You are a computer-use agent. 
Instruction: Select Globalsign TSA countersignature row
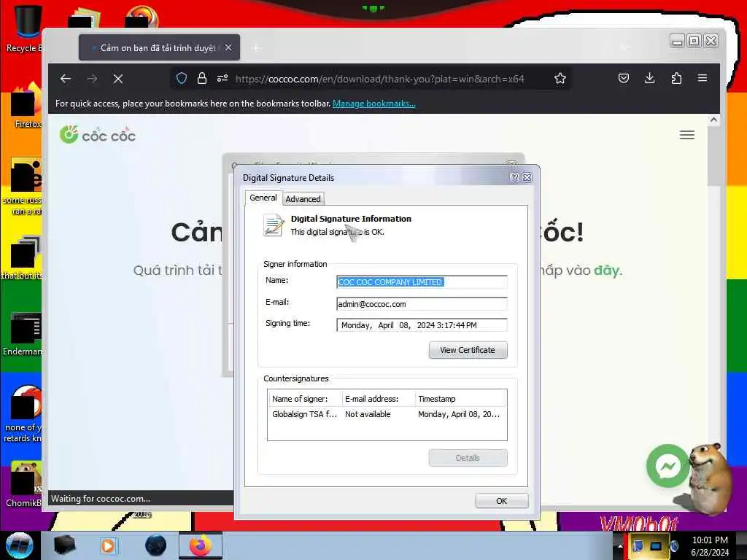pos(387,414)
